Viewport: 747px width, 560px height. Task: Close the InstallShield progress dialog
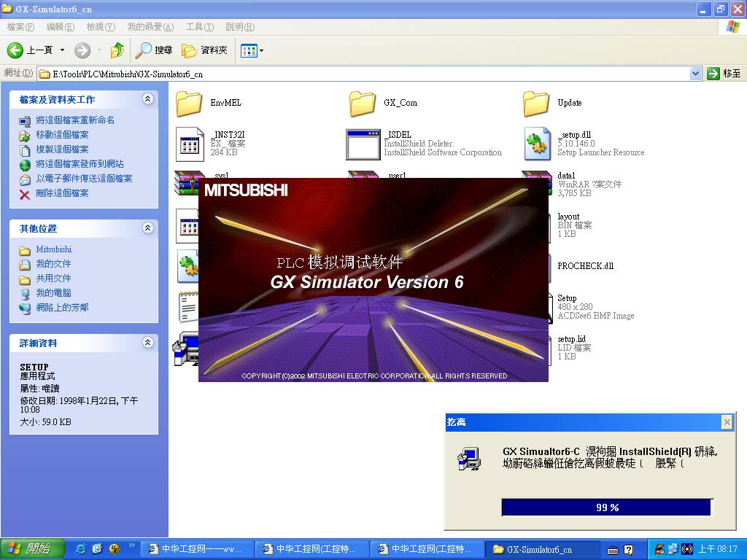(x=727, y=422)
